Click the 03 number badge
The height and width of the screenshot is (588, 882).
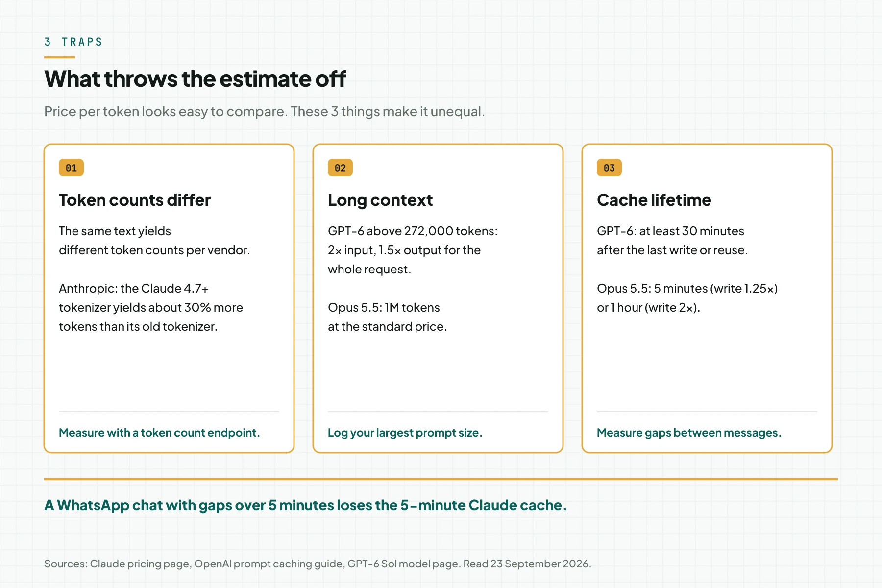click(x=609, y=168)
